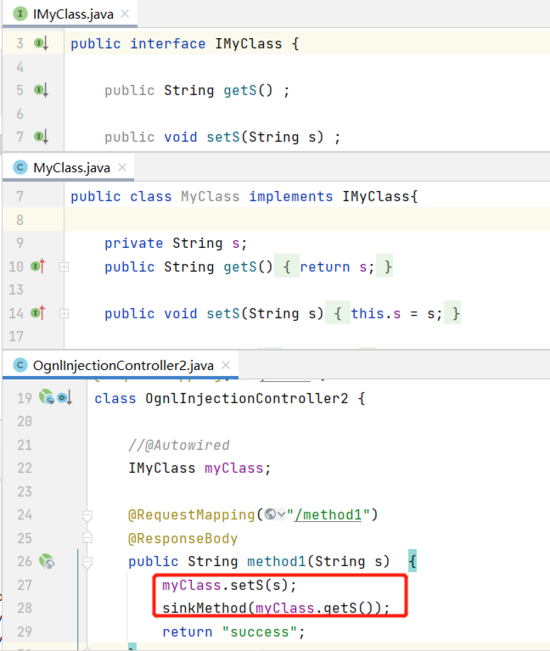Collapse method1 fold marker on line 26
The width and height of the screenshot is (550, 651).
pyautogui.click(x=87, y=563)
